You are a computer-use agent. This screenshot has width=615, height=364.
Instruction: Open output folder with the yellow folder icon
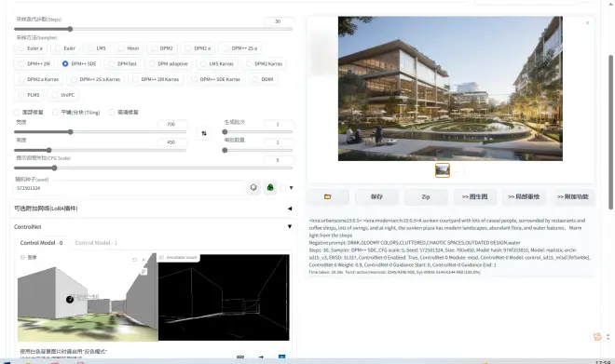328,196
